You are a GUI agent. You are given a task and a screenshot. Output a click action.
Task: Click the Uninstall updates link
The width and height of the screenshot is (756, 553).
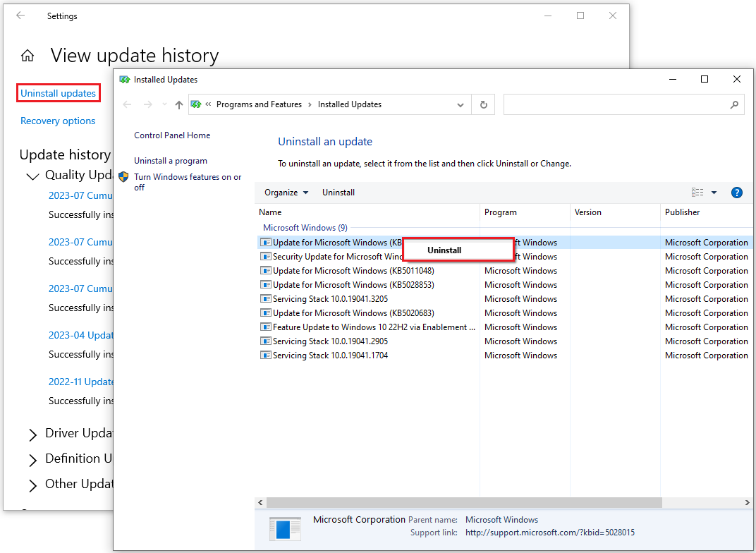point(58,93)
